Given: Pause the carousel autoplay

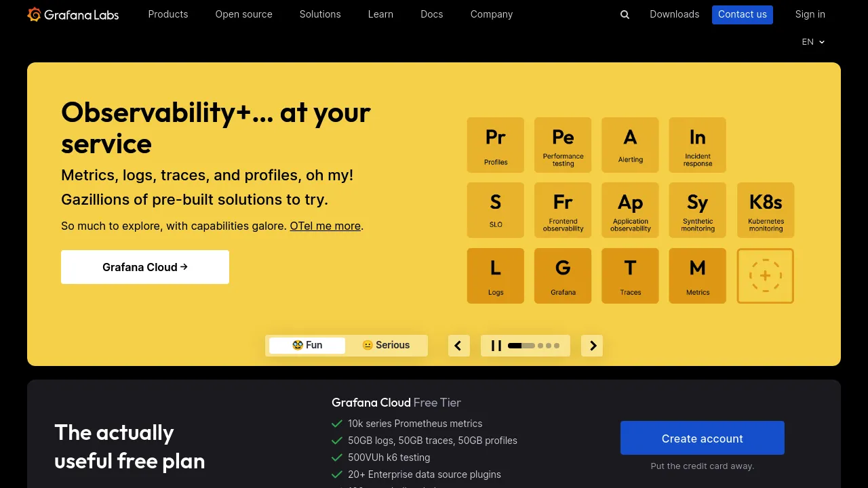Looking at the screenshot, I should 496,346.
